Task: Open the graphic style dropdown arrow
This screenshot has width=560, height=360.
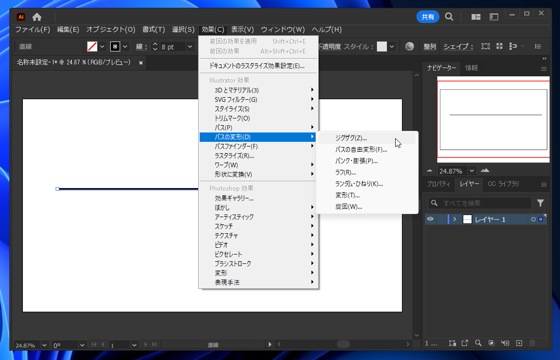Action: click(392, 46)
